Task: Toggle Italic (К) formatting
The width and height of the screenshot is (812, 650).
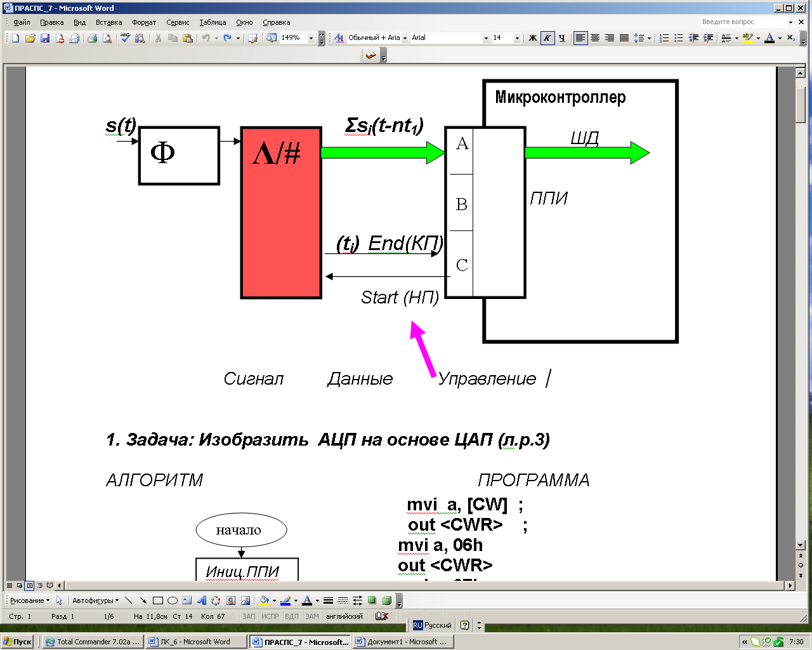Action: click(547, 38)
